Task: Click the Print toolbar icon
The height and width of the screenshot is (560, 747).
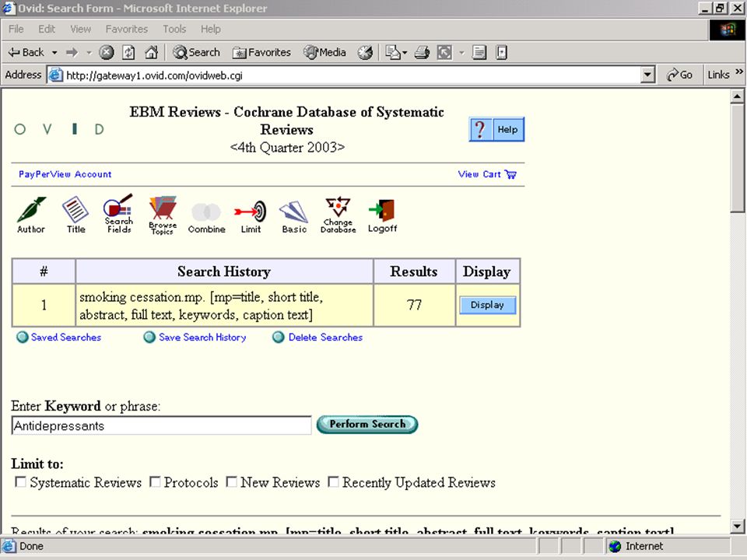Action: [x=422, y=52]
